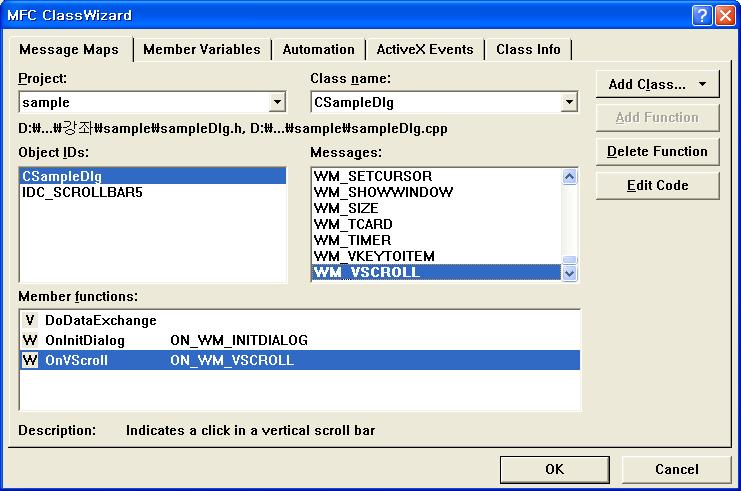Screen dimensions: 741x491
Task: Confirm with the OK button
Action: pos(554,469)
